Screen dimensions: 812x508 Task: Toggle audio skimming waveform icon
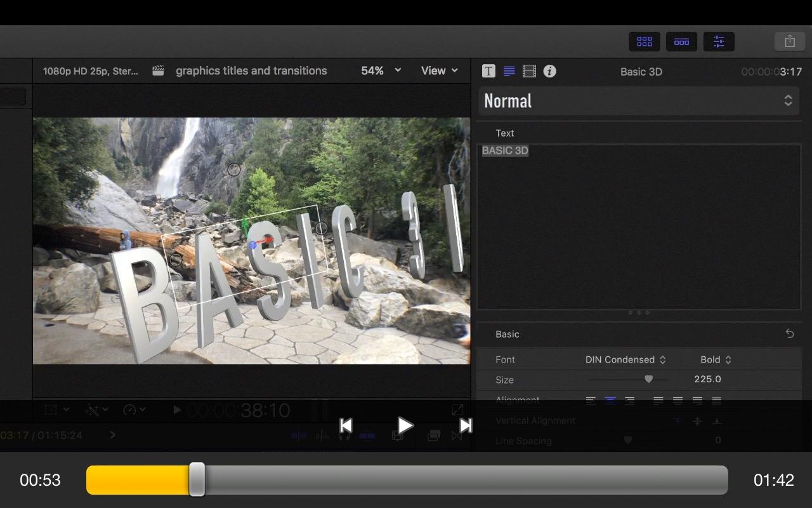click(322, 436)
